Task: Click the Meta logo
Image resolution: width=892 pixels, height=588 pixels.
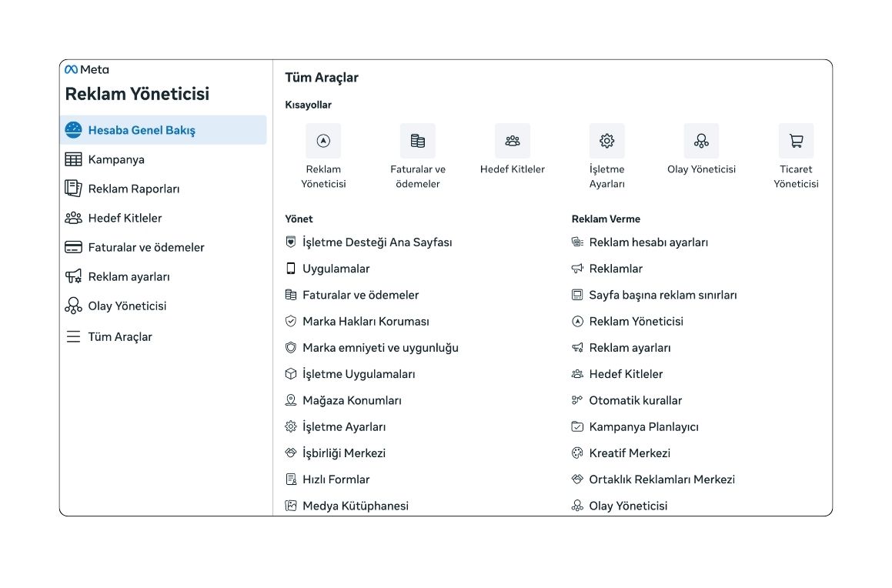Action: point(87,69)
